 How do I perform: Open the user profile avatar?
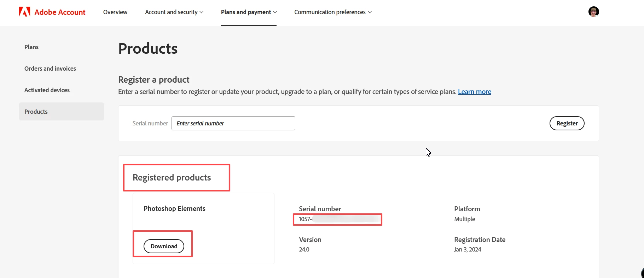[593, 12]
